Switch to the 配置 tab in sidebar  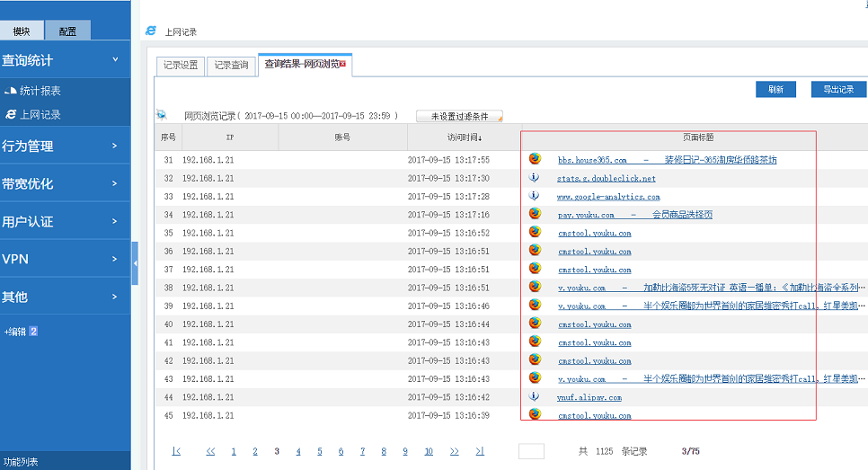tap(67, 31)
